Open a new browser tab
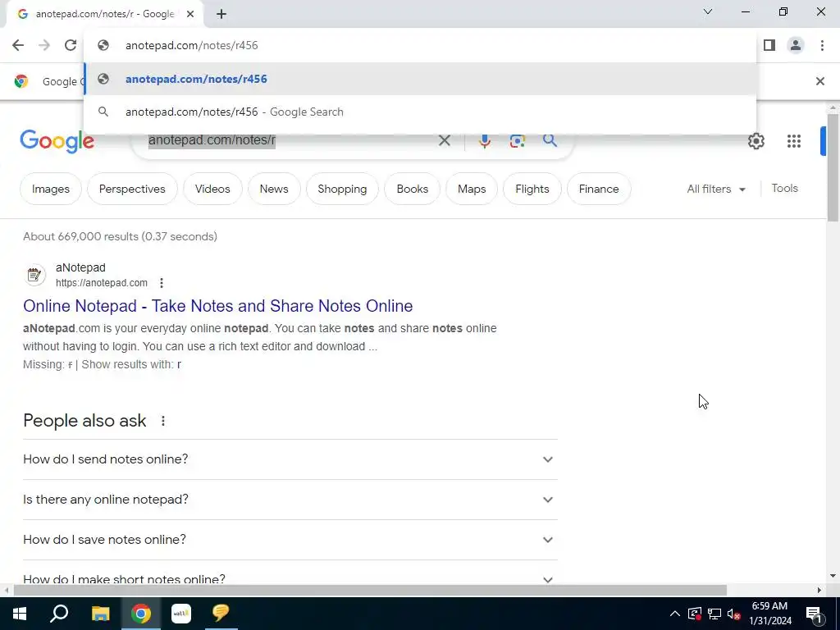This screenshot has height=630, width=840. tap(221, 14)
